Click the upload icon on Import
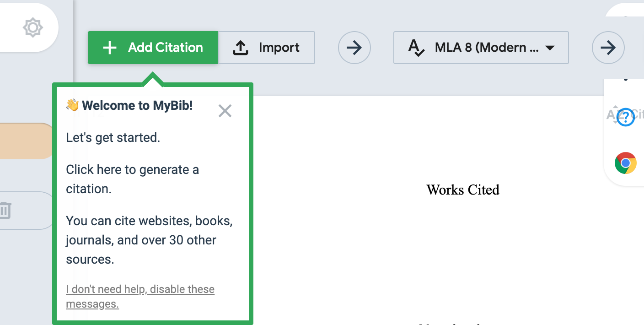Screen dimensions: 644x325 click(241, 48)
